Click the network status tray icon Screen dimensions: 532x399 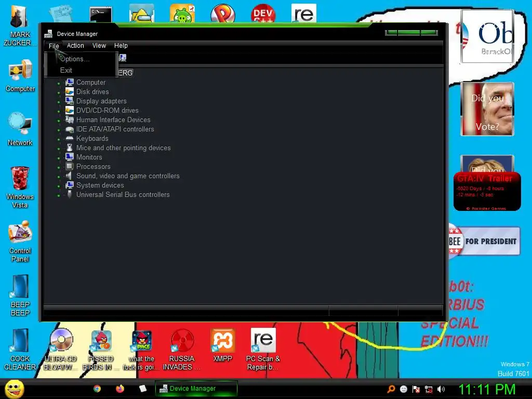coord(429,389)
